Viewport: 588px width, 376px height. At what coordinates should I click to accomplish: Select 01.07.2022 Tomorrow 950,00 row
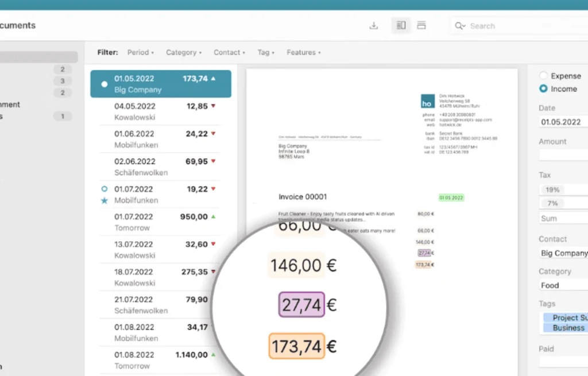pos(161,222)
